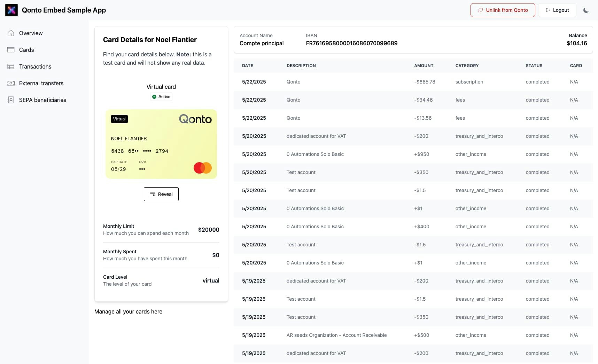Screen dimensions: 598x364
Task: Click the +$400 amount cell
Action: pos(422,227)
